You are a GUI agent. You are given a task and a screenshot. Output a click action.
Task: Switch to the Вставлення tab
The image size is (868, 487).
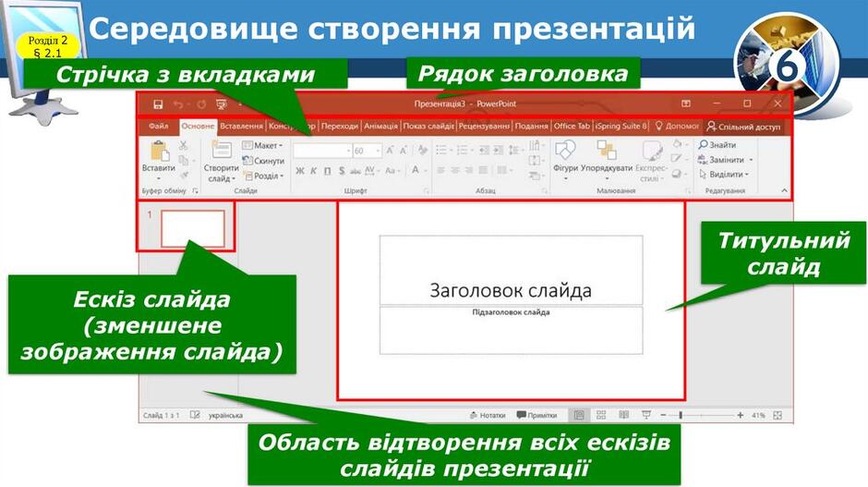tap(241, 127)
